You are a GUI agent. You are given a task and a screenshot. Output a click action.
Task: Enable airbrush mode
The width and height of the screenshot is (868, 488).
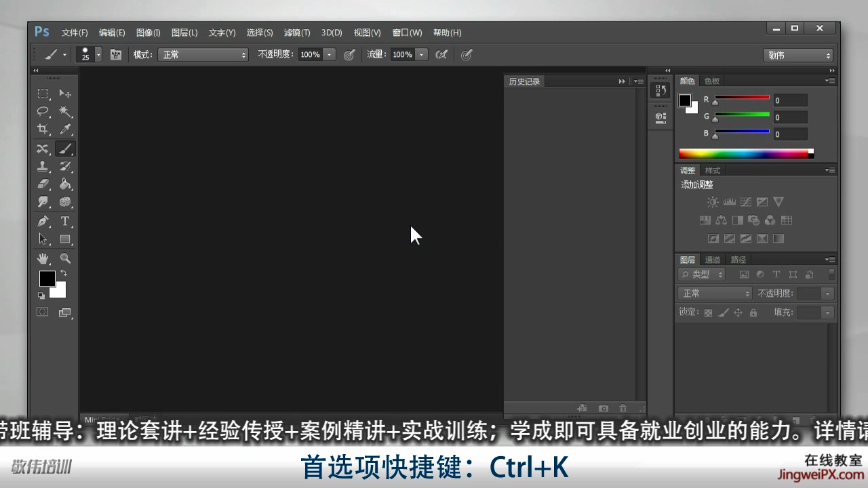point(441,55)
